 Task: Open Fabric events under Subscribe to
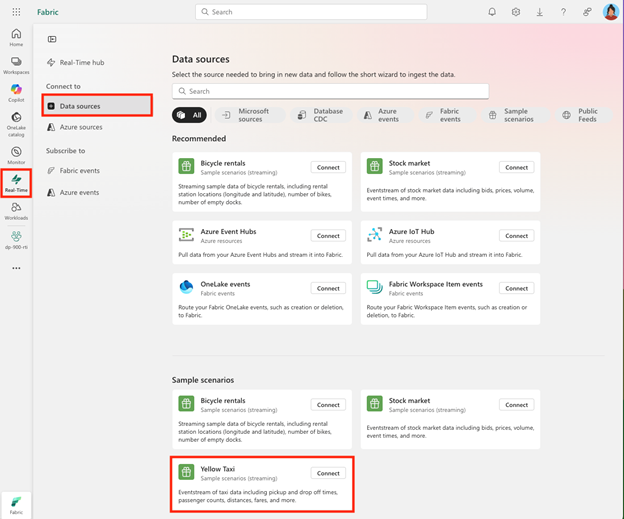coord(79,171)
